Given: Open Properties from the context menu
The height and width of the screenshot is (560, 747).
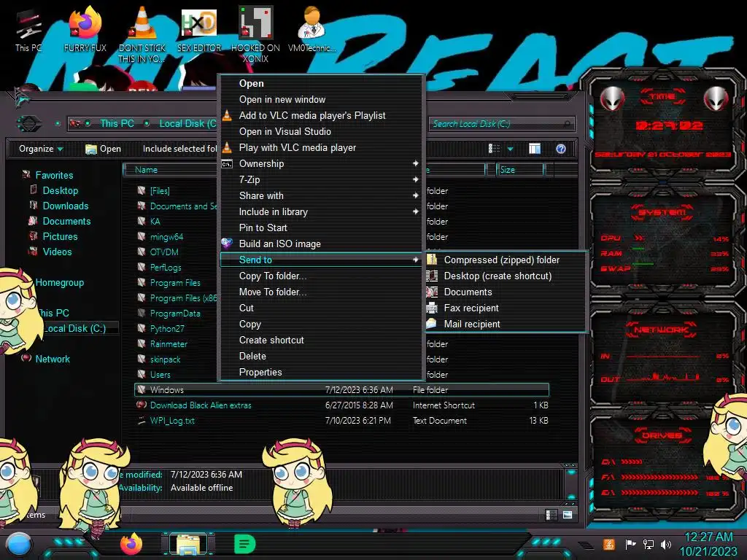Looking at the screenshot, I should (x=321, y=372).
